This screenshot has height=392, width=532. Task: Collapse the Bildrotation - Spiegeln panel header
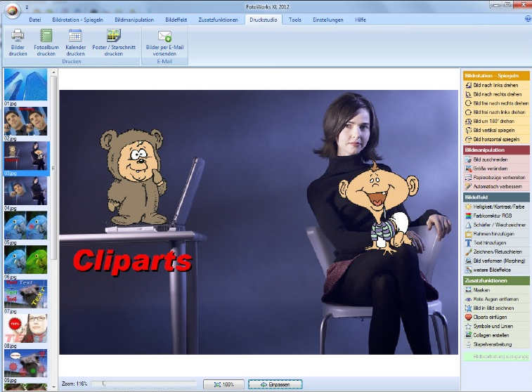496,76
